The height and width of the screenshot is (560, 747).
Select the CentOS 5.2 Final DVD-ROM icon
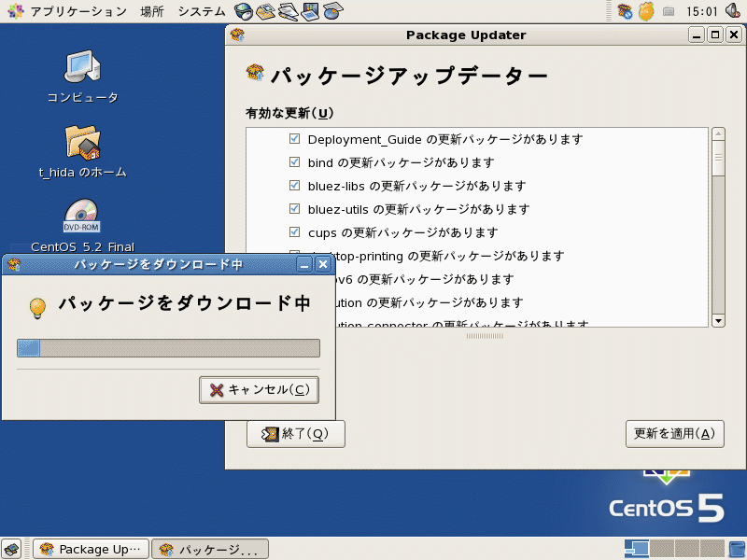(82, 225)
